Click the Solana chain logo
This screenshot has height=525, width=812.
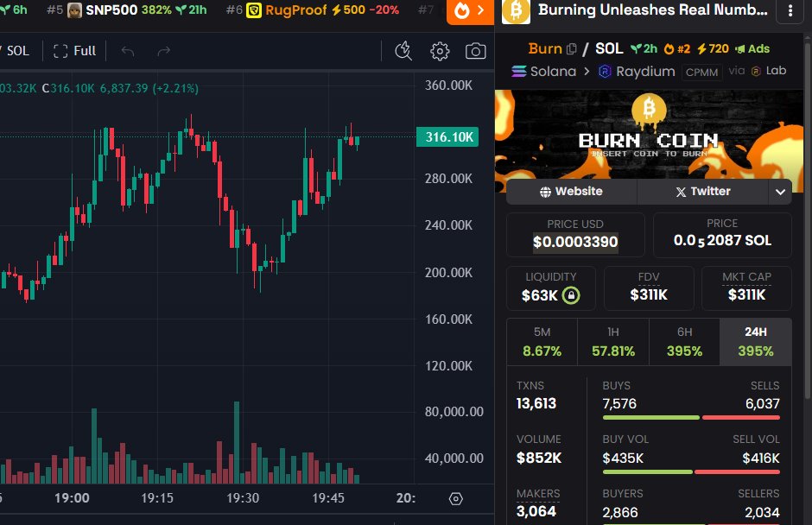click(x=519, y=72)
